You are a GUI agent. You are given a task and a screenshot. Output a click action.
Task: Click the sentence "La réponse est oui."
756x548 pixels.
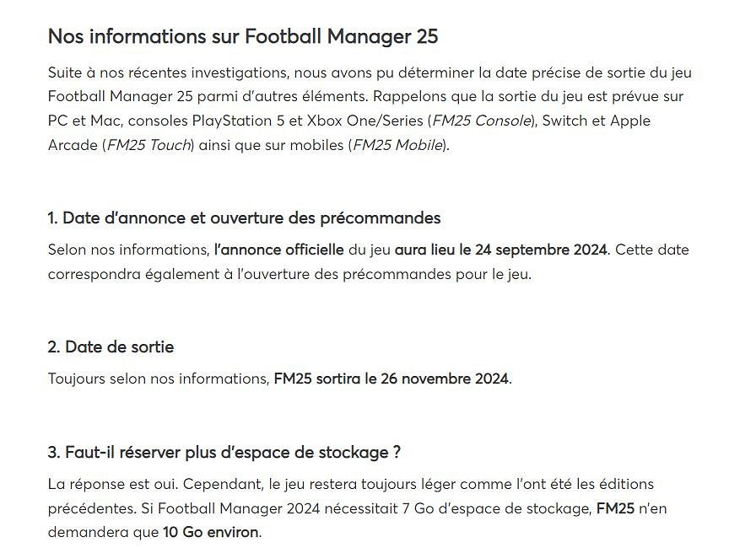(x=107, y=484)
